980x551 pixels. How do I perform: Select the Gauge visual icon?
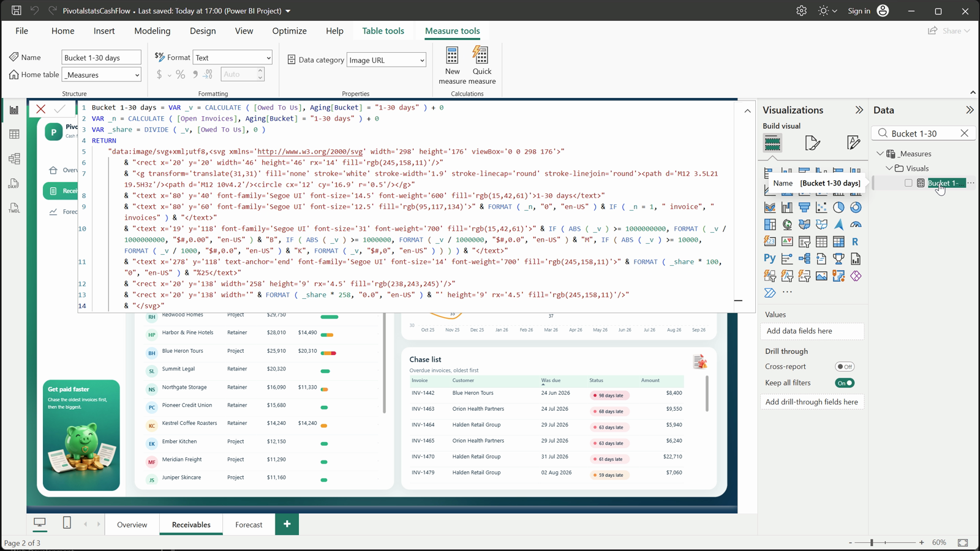point(856,225)
